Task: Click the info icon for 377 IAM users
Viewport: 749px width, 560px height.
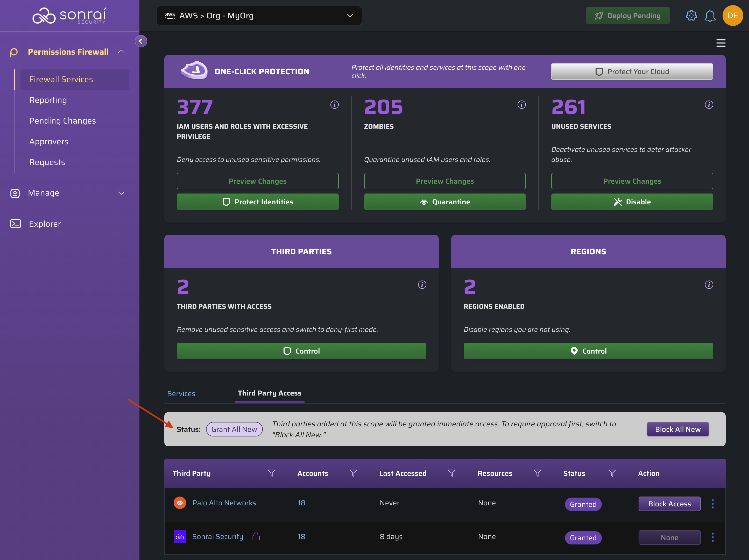Action: (x=334, y=105)
